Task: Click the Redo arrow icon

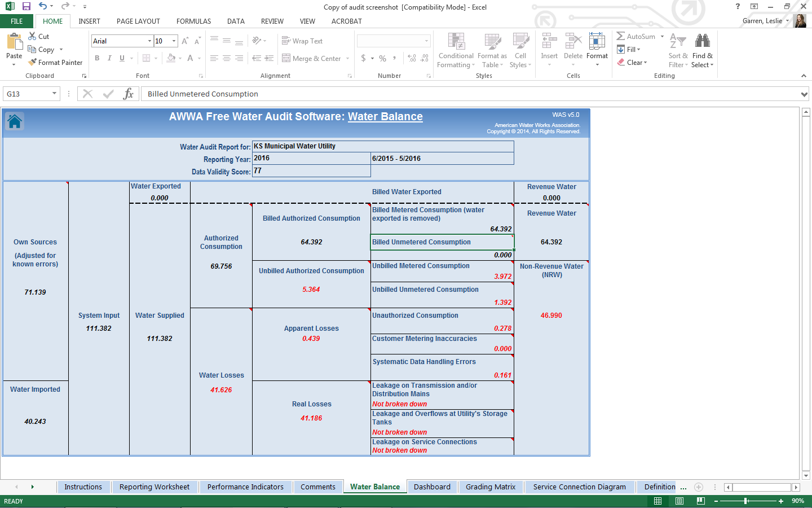Action: tap(65, 6)
